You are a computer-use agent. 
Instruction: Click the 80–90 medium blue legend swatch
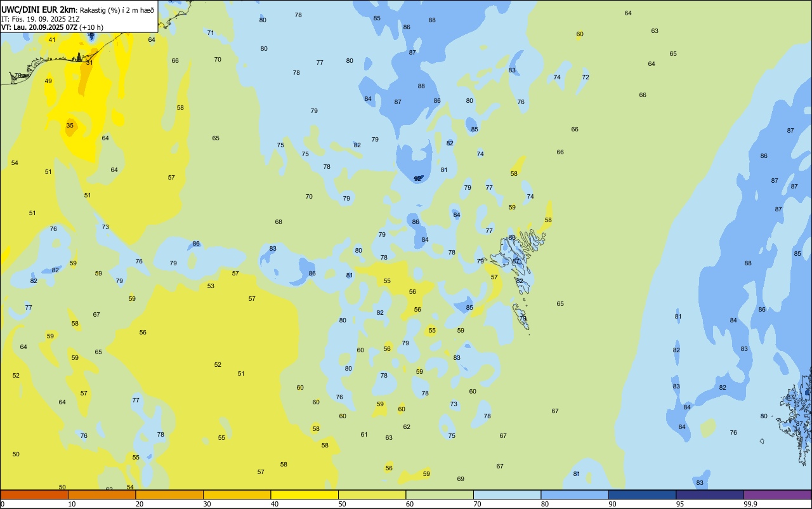click(575, 494)
